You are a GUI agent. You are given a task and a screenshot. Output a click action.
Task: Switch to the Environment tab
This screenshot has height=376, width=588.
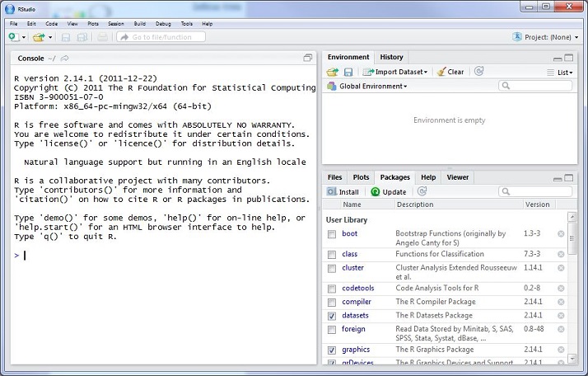coord(348,57)
